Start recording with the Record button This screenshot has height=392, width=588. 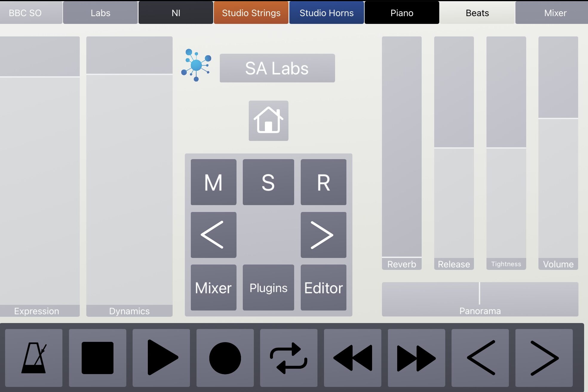pyautogui.click(x=225, y=358)
